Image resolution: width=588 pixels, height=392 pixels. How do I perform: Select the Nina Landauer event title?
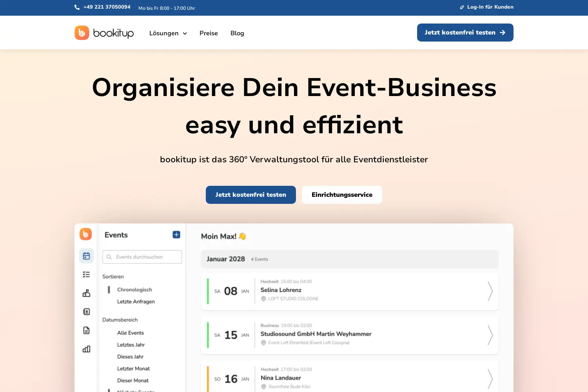(281, 378)
